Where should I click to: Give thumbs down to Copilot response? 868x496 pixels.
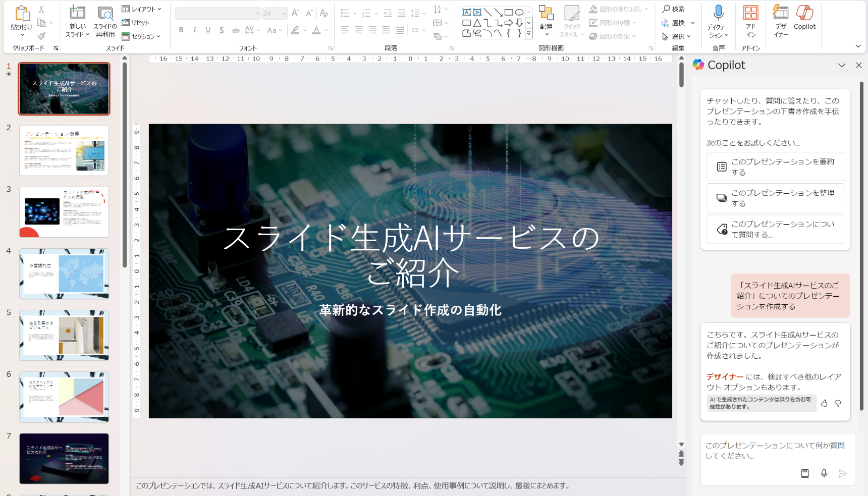838,403
